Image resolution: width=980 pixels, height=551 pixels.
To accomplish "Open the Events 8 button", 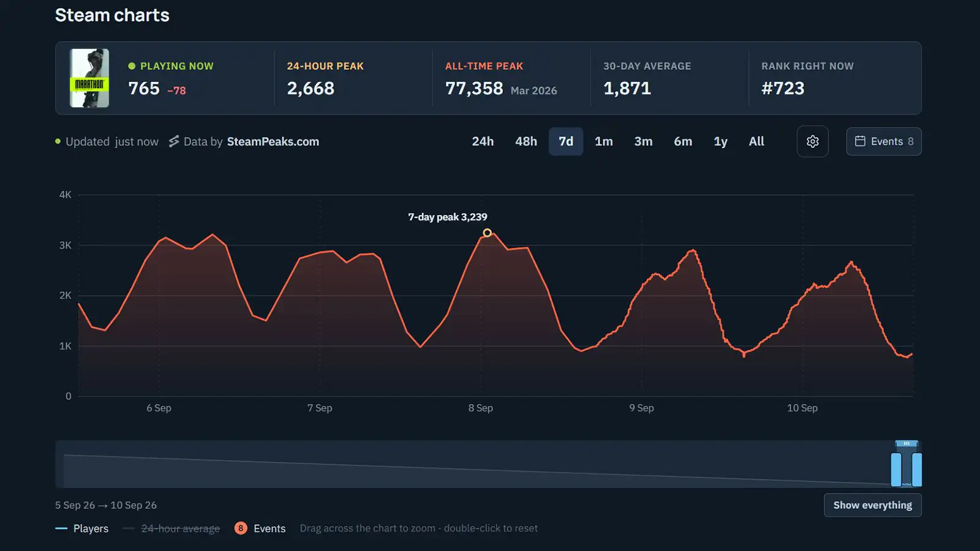I will tap(884, 141).
